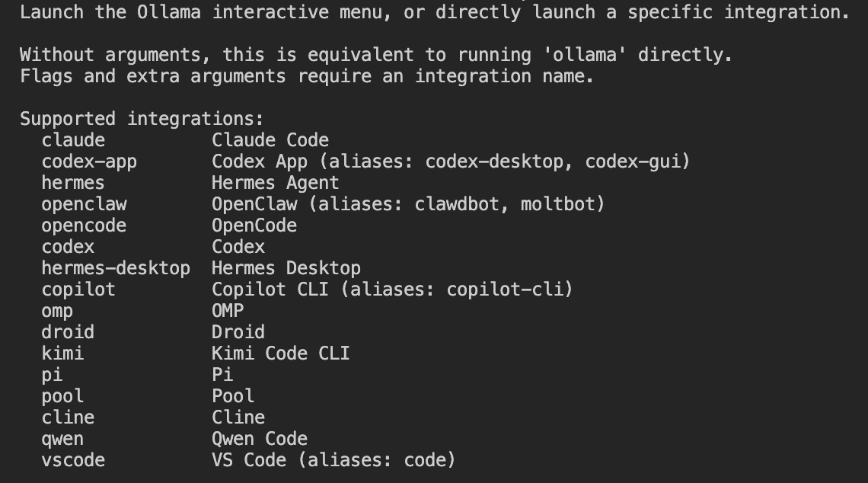The width and height of the screenshot is (868, 483).
Task: Click the 'kimi' integration name
Action: click(62, 353)
